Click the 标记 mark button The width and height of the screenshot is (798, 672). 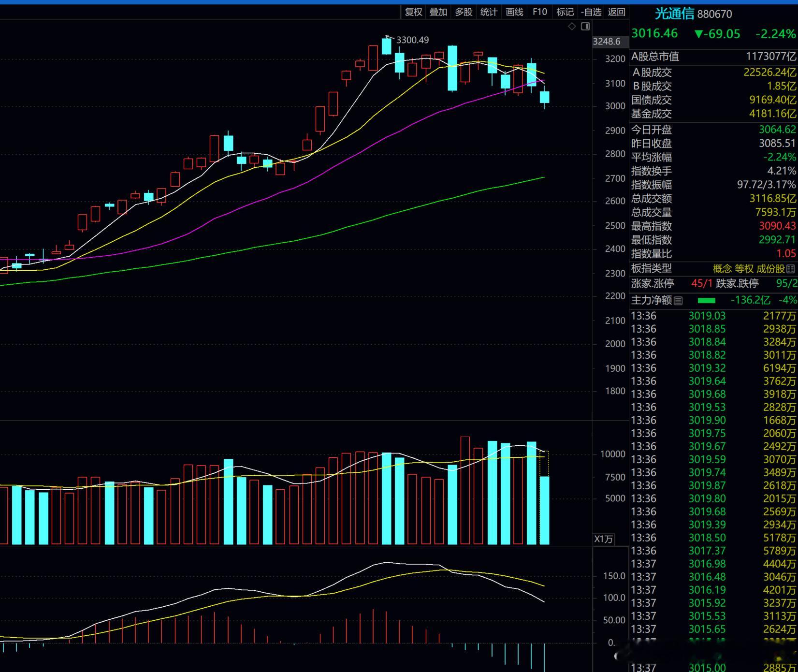565,12
